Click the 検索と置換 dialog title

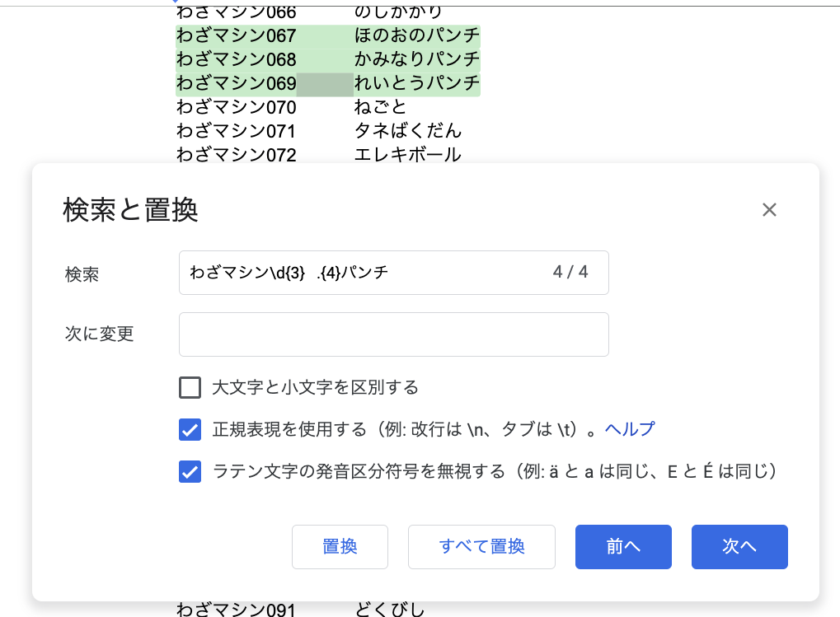click(131, 210)
